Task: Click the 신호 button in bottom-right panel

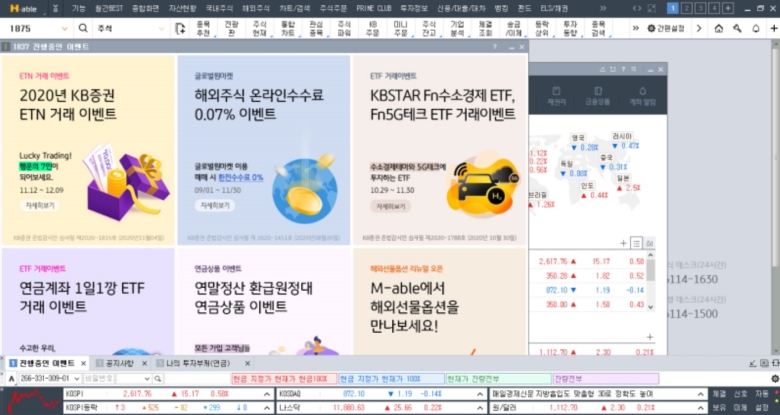Action: pyautogui.click(x=740, y=394)
